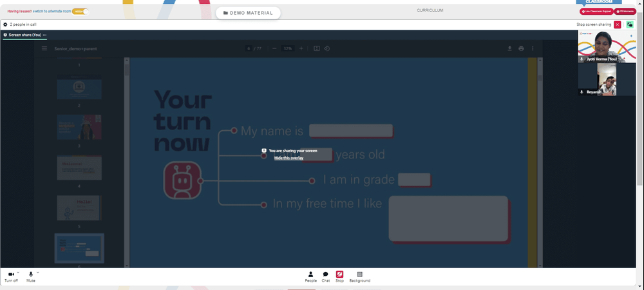Select the Screen share (You) tab
The width and height of the screenshot is (644, 290).
[24, 35]
